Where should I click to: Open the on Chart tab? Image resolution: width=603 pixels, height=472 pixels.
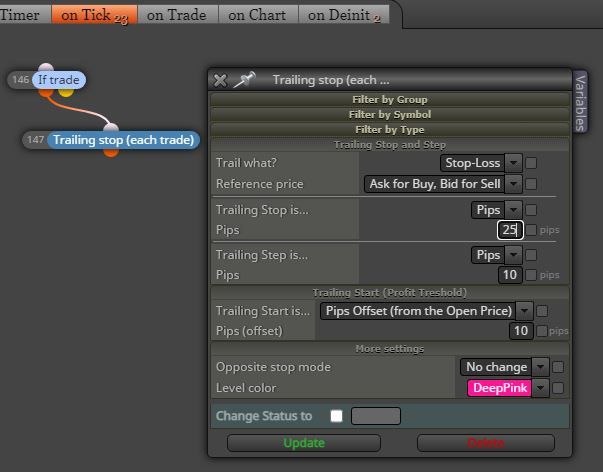[x=258, y=15]
